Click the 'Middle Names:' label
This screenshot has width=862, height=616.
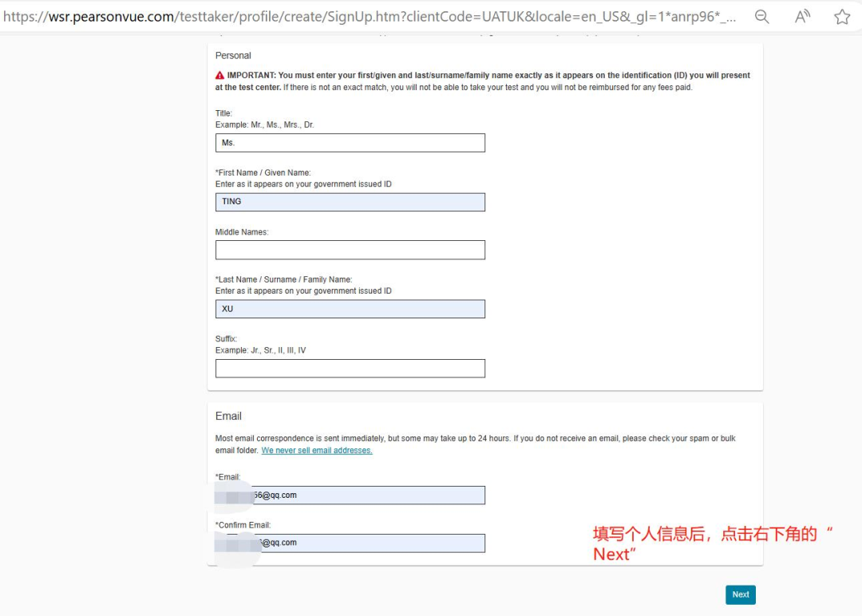tap(242, 232)
